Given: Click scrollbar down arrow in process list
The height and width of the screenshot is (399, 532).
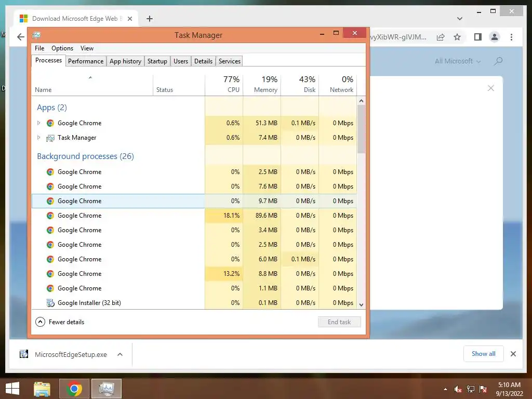Looking at the screenshot, I should [x=362, y=304].
